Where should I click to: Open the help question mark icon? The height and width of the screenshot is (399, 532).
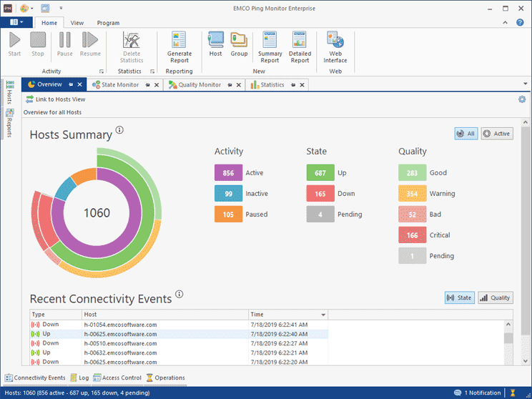coord(520,22)
